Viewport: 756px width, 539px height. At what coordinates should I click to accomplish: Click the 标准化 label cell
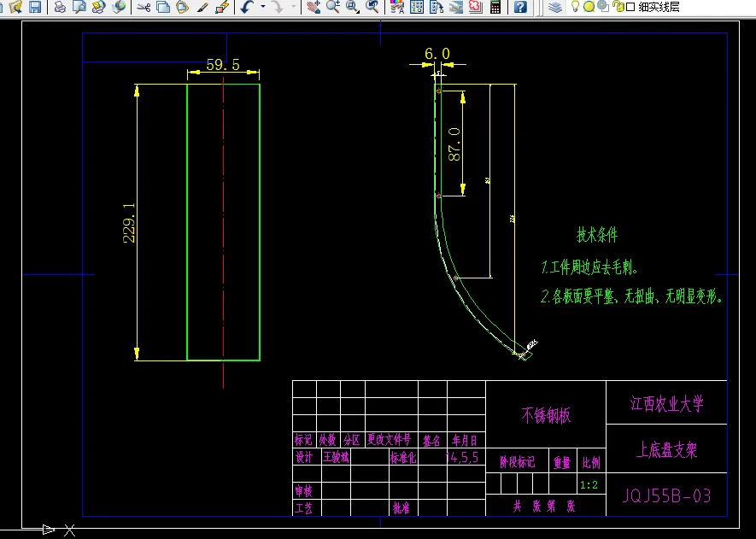[403, 456]
